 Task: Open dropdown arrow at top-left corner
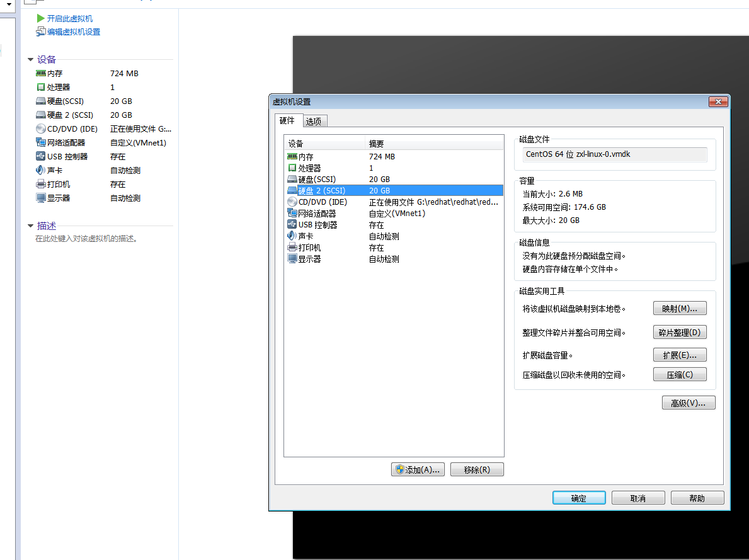tap(9, 4)
